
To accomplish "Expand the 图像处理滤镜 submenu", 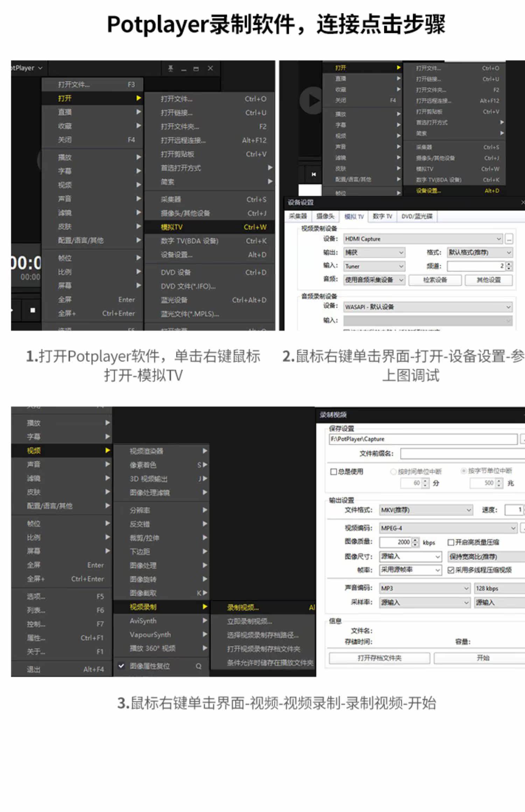I will click(x=162, y=492).
